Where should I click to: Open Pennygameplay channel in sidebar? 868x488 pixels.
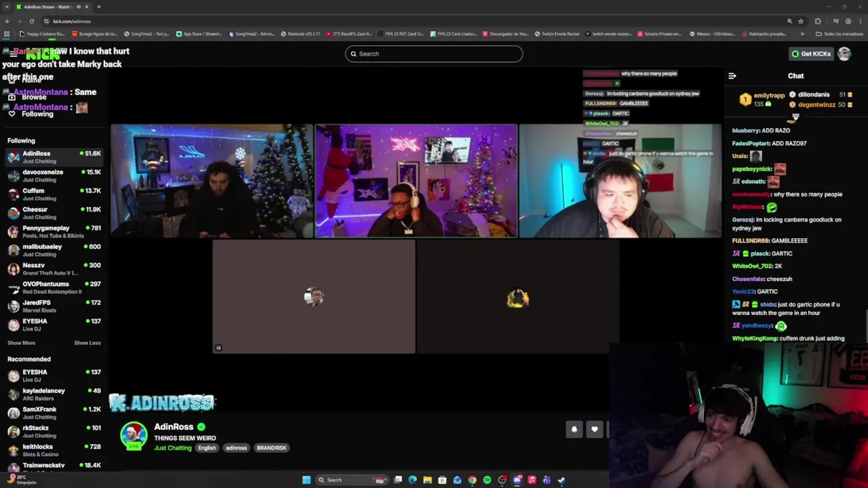click(54, 232)
